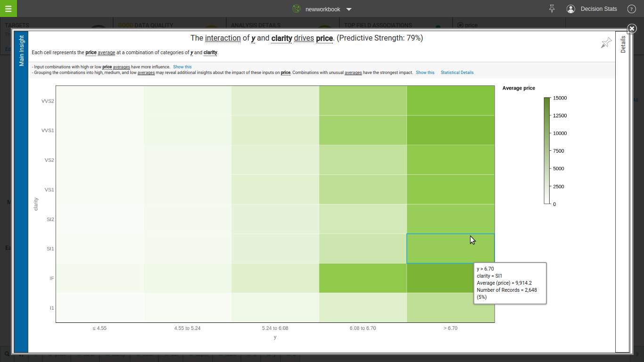
Task: Close the insight overlay with X
Action: pyautogui.click(x=632, y=29)
